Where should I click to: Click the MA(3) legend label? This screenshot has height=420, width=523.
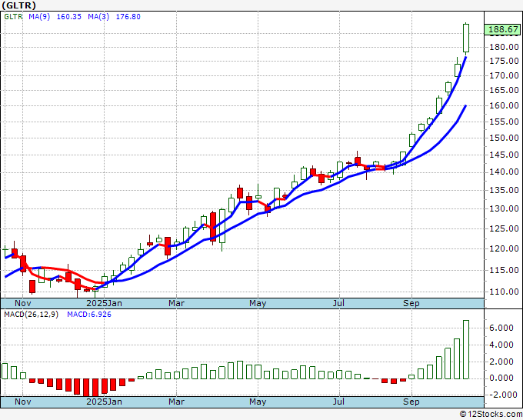[98, 17]
